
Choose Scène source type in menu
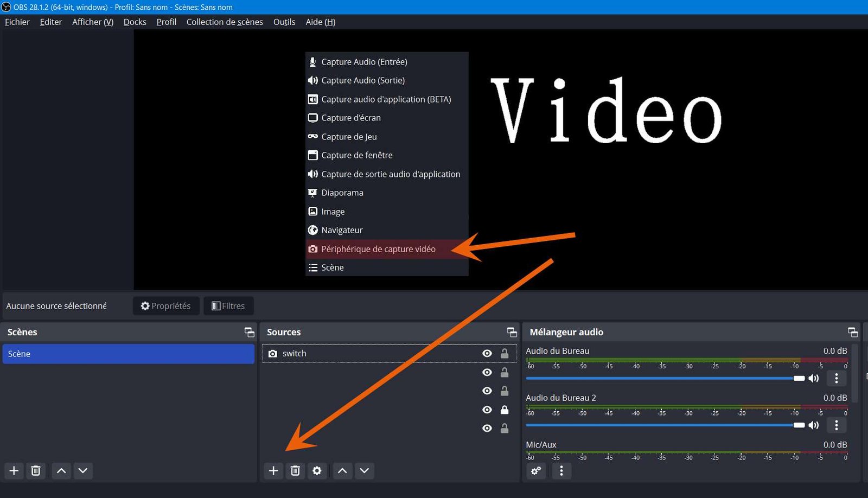coord(387,267)
